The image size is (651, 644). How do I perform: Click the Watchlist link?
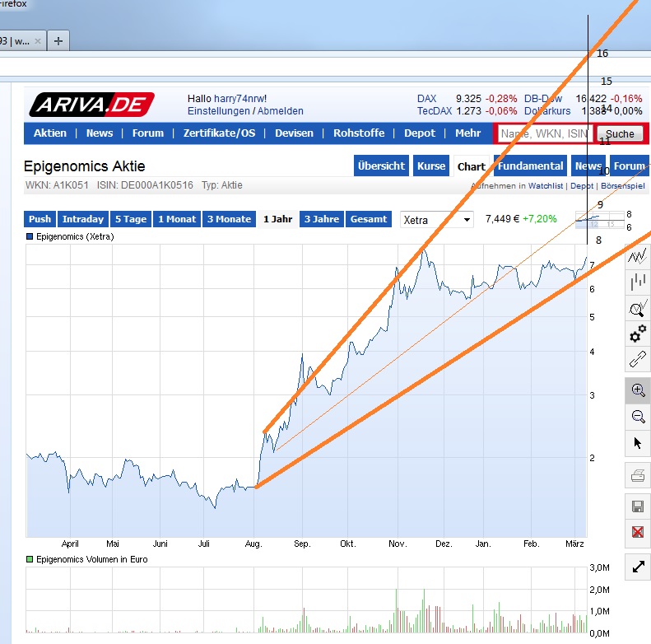546,186
